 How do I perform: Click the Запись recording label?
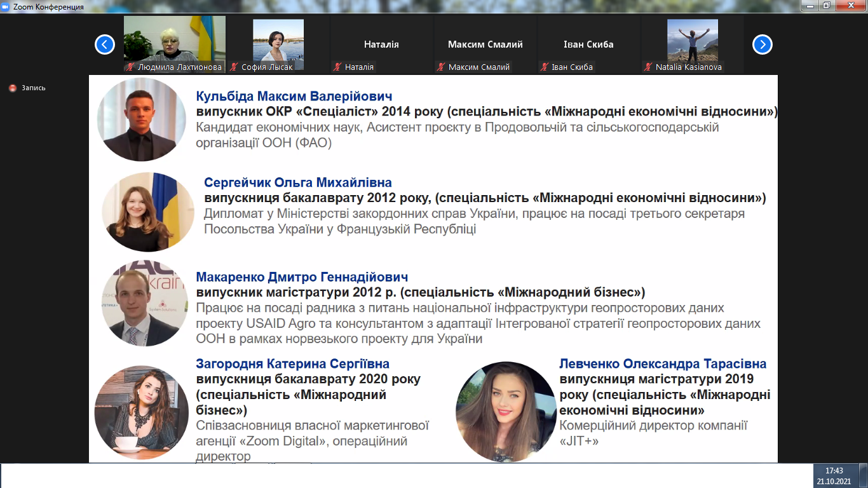coord(34,88)
